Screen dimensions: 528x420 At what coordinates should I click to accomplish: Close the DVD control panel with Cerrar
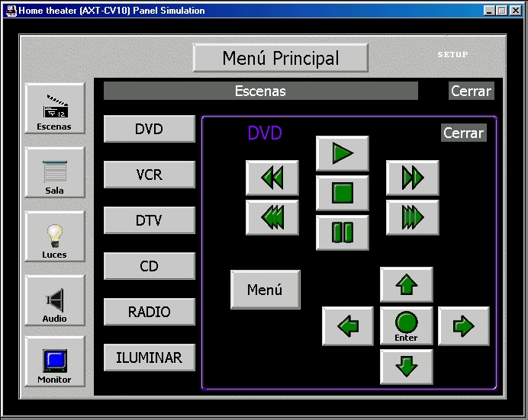(463, 133)
